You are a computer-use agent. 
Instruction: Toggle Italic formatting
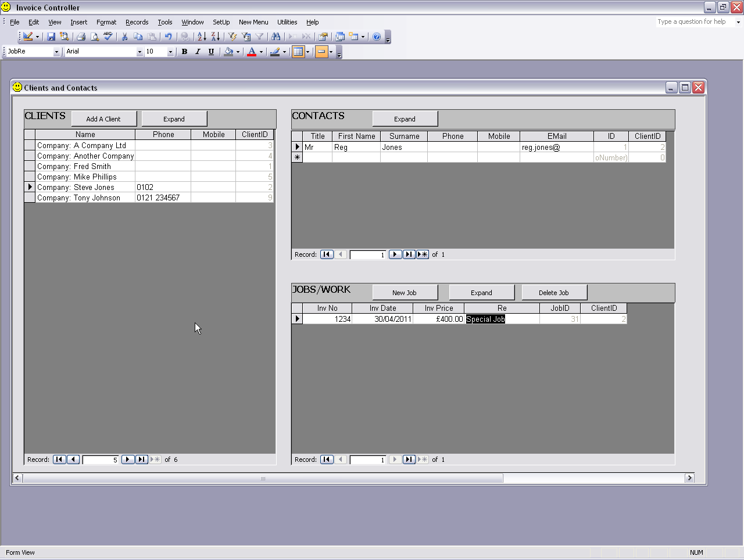point(198,52)
